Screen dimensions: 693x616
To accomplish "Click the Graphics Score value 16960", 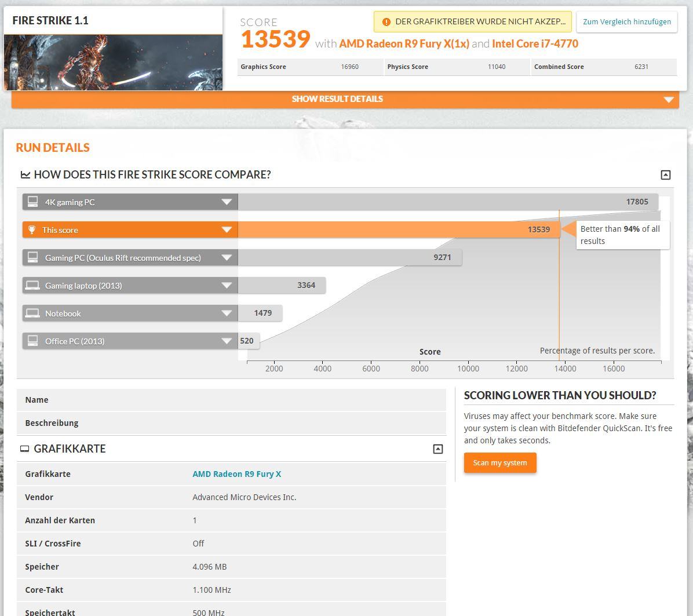I will pyautogui.click(x=349, y=67).
